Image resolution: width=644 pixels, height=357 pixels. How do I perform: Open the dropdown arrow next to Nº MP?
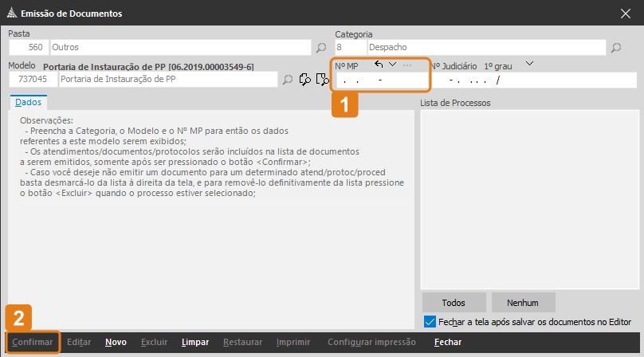click(392, 65)
